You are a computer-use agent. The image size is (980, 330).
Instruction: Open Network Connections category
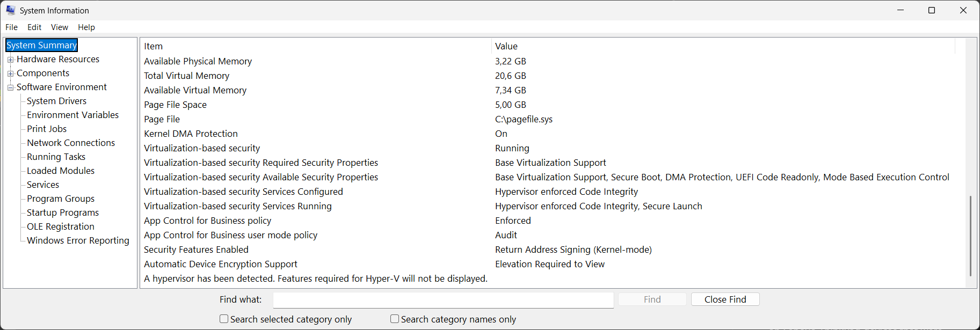pos(71,143)
